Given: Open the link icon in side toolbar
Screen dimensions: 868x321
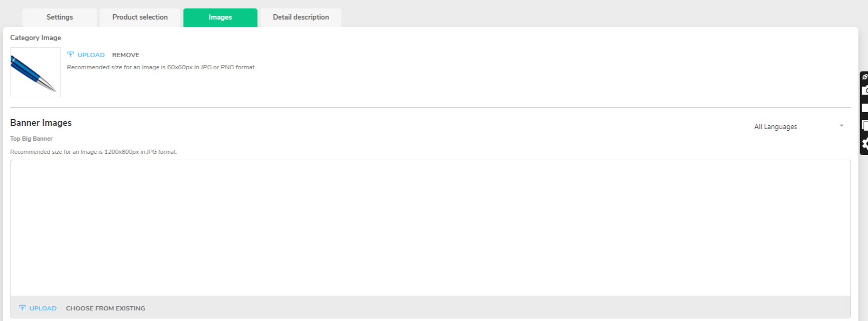Looking at the screenshot, I should 865,77.
